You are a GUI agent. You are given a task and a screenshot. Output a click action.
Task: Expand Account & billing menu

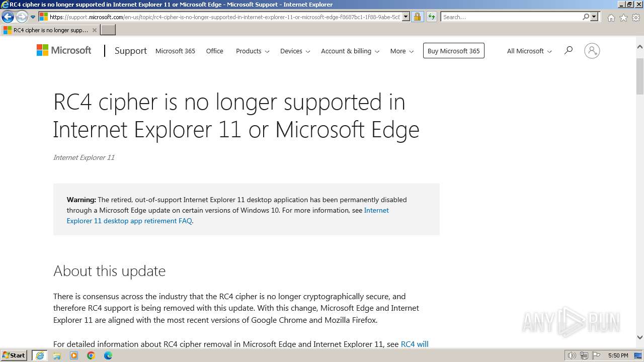tap(350, 51)
